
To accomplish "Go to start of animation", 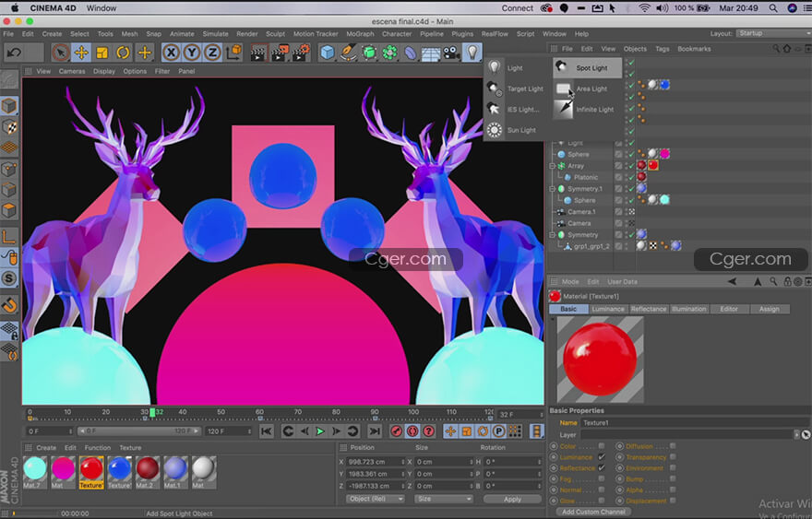I will pyautogui.click(x=266, y=431).
